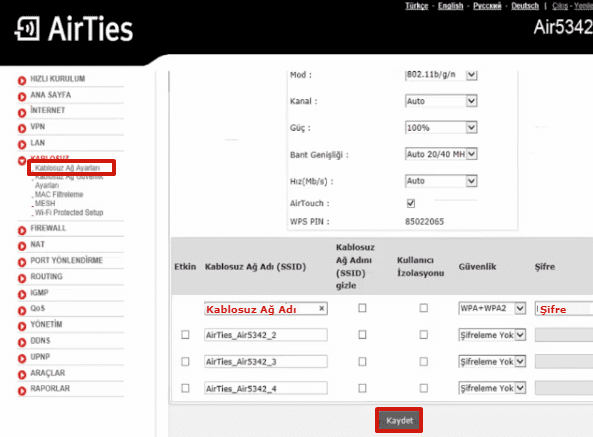Open Güvenlik dropdown for AirTies_Air5342_2
Screen dimensions: 593x437
(x=492, y=335)
